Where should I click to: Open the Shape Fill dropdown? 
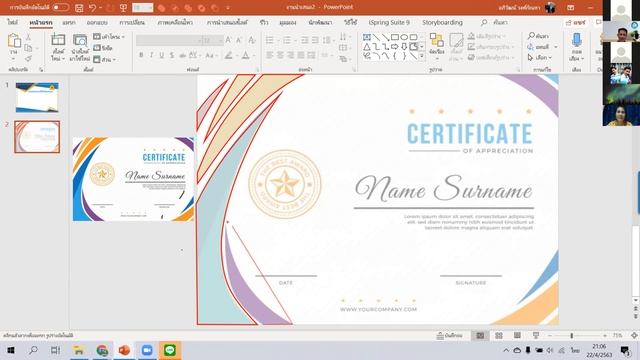(488, 36)
